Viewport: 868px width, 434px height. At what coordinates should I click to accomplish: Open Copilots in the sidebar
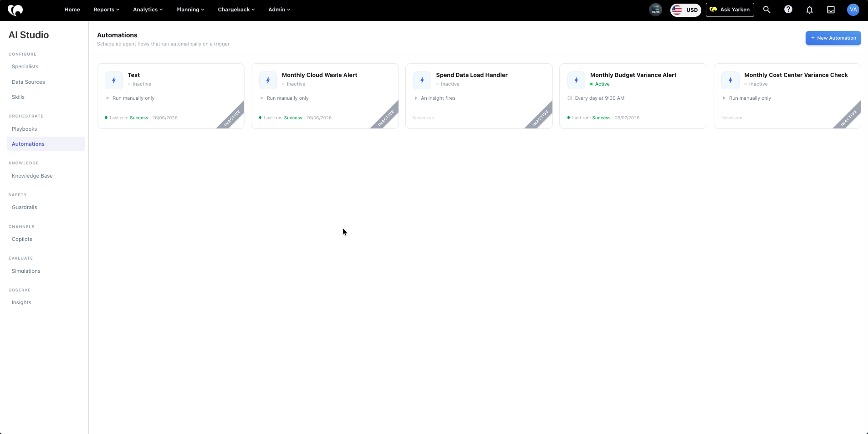pos(22,239)
